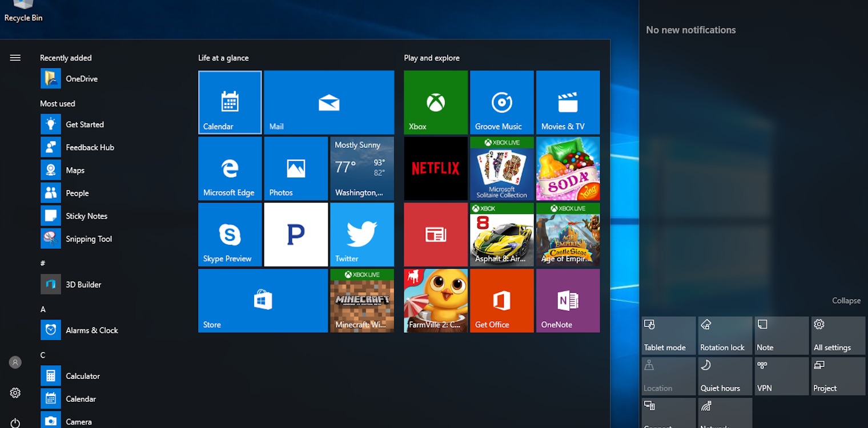Open Note quick action
The height and width of the screenshot is (428, 868).
click(x=782, y=336)
